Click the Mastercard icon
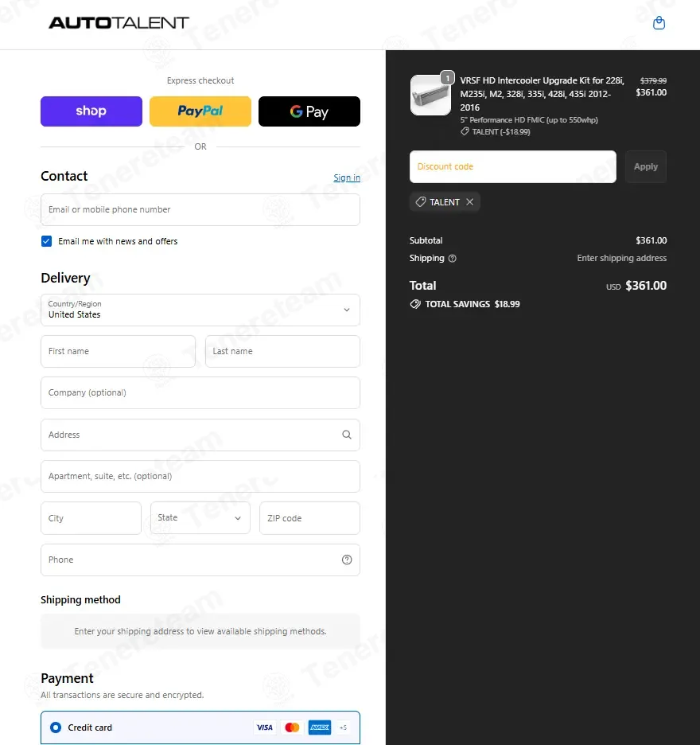This screenshot has width=700, height=745. point(292,727)
